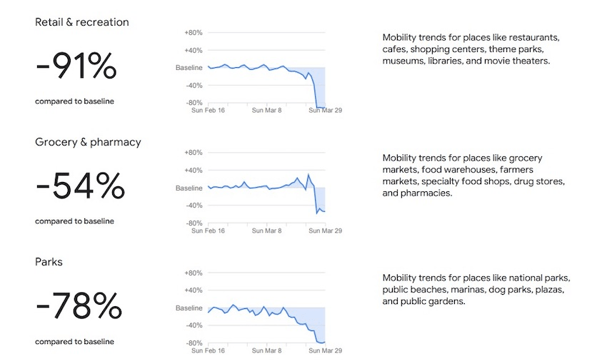
Task: Click 'Sun Mar 8' on the Parks chart axis
Action: pos(266,350)
